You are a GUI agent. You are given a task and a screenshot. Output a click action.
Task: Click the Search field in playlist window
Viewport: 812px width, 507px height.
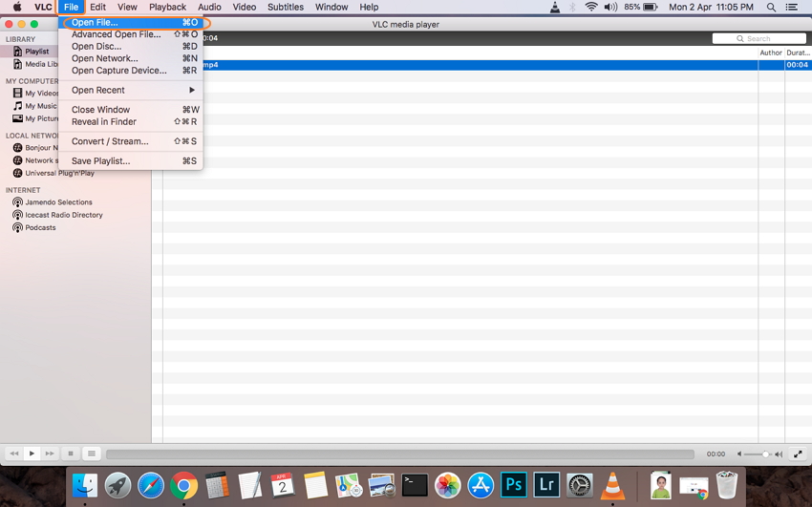tap(759, 38)
